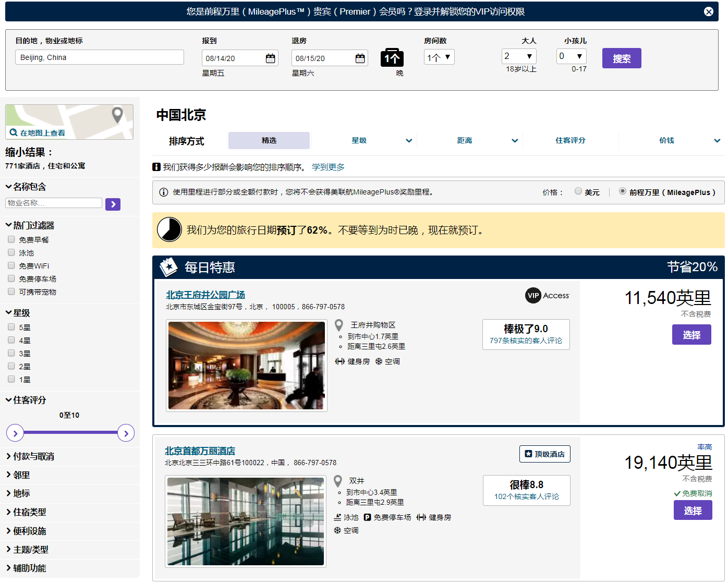This screenshot has height=583, width=728.
Task: Select 前程万里 MileagePlus price radio button
Action: (x=622, y=191)
